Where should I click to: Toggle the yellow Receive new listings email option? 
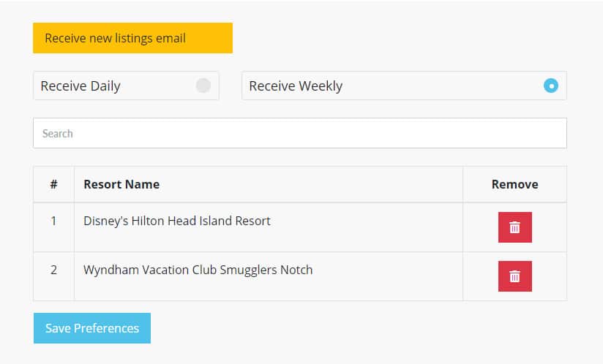(132, 38)
